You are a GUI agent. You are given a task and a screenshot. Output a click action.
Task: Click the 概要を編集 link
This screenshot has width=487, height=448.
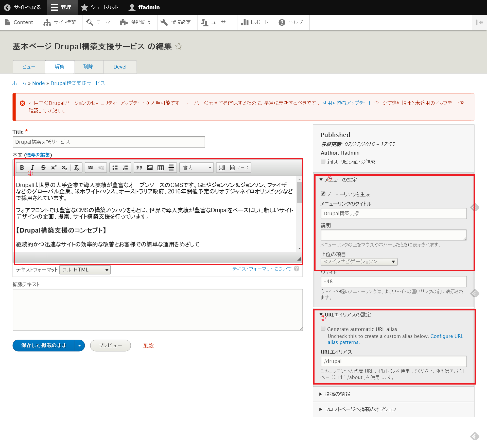click(x=38, y=155)
